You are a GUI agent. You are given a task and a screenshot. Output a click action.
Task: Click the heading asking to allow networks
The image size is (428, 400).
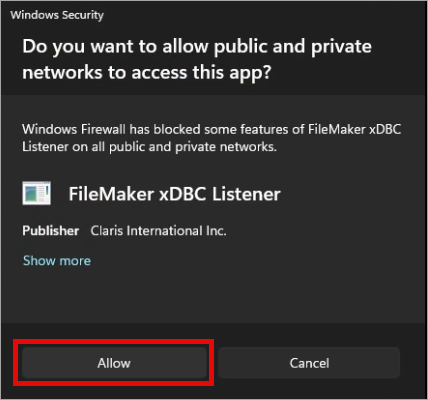pos(197,59)
